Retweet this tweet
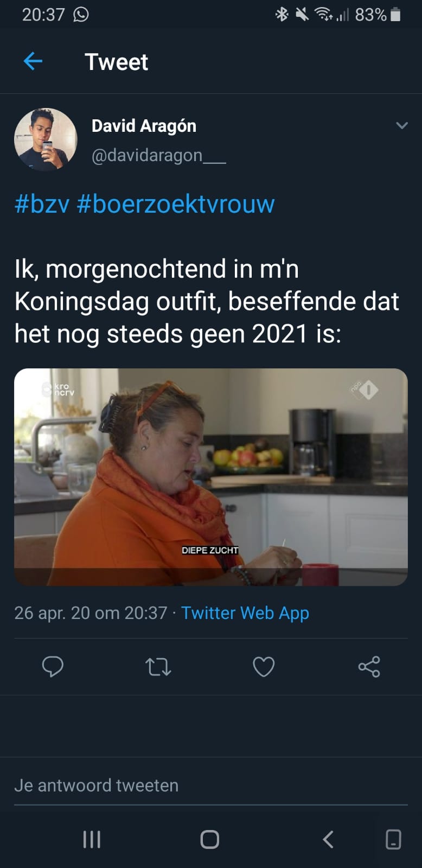Screen dimensions: 422x868 click(158, 666)
